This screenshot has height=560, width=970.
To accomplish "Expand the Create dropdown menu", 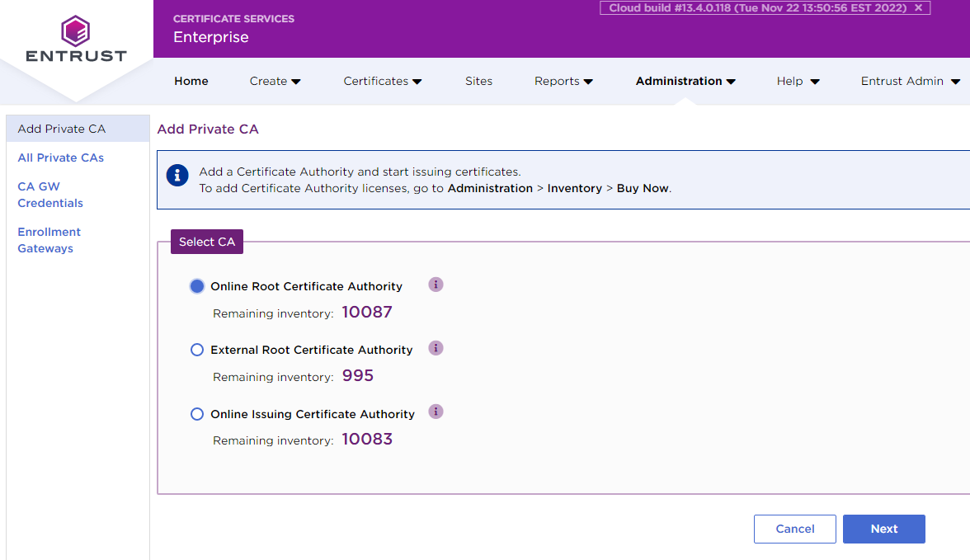I will [x=275, y=81].
